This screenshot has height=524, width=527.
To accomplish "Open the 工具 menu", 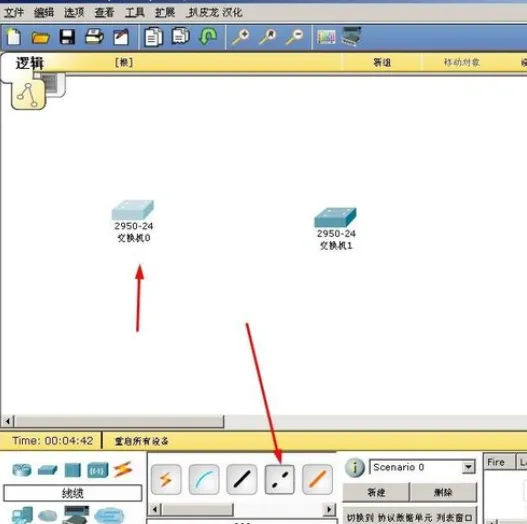I will coord(134,12).
